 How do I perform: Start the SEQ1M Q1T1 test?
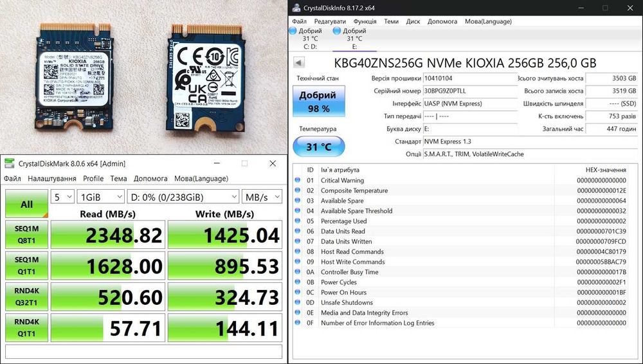26,266
